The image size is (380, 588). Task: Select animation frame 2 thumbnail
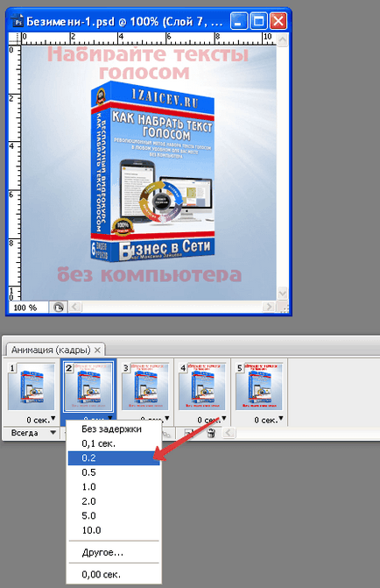88,386
